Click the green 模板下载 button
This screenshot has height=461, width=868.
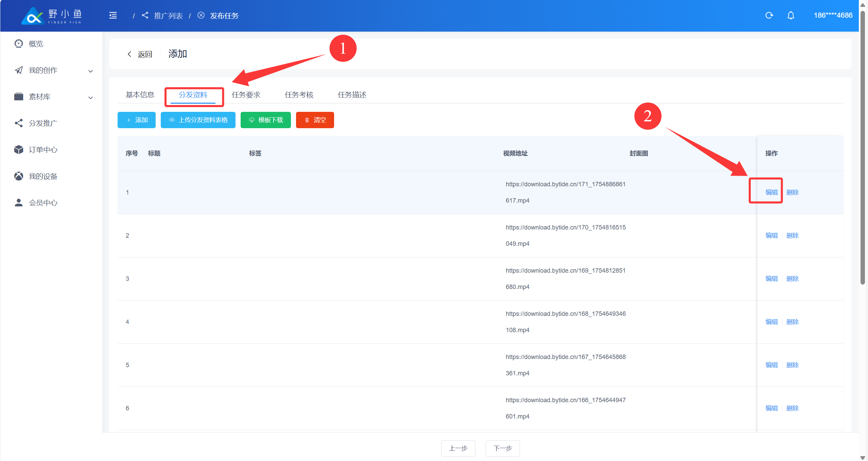[x=265, y=120]
